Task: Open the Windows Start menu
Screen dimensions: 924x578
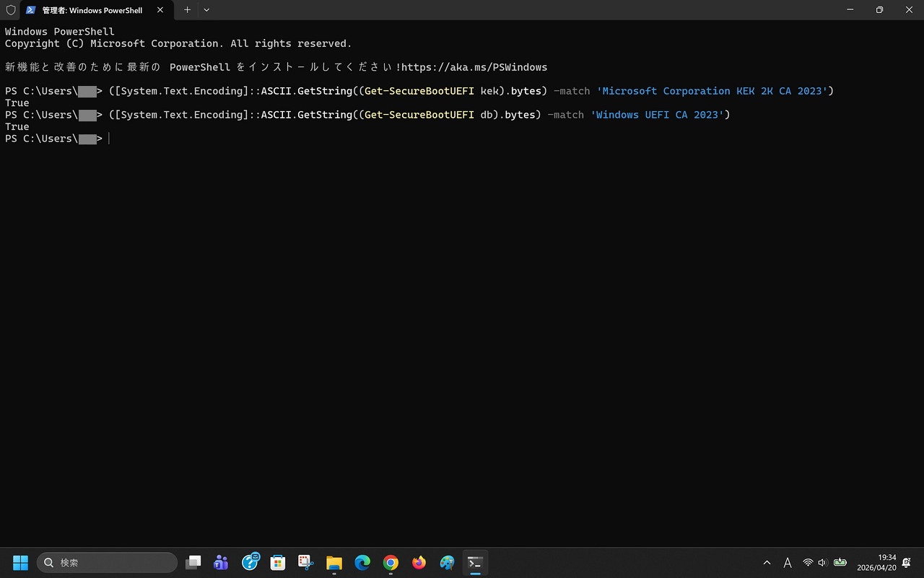Action: 20,562
